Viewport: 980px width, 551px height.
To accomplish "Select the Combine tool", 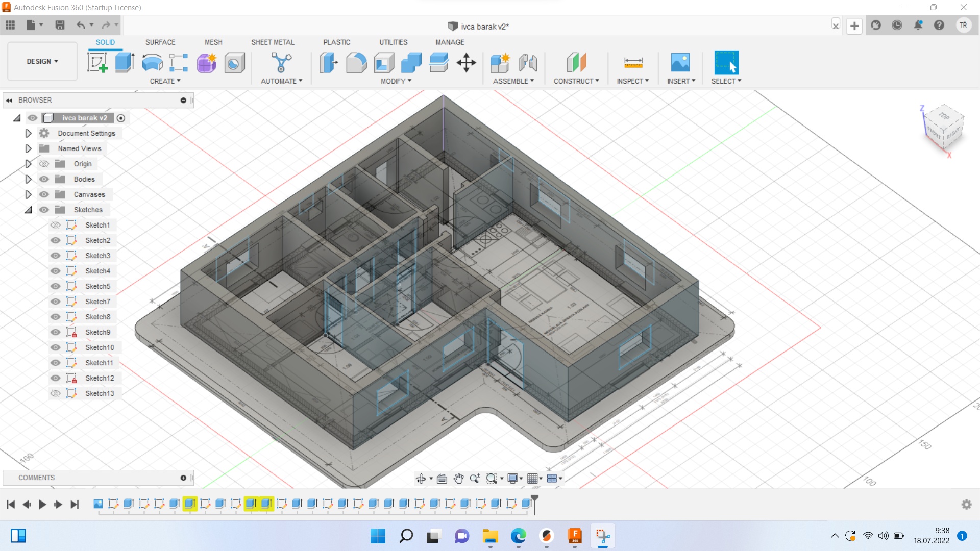I will tap(411, 63).
